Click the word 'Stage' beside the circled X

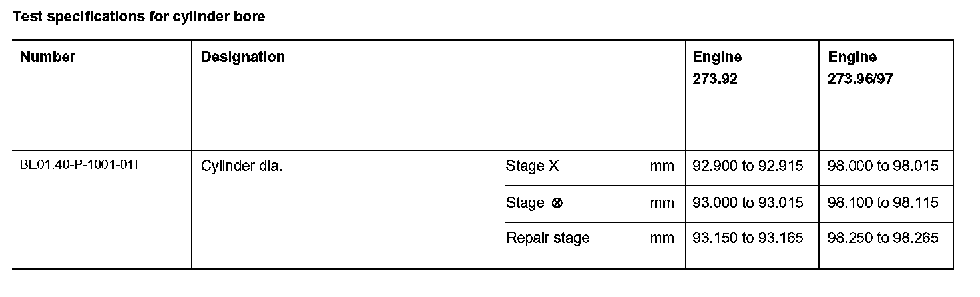(x=525, y=203)
